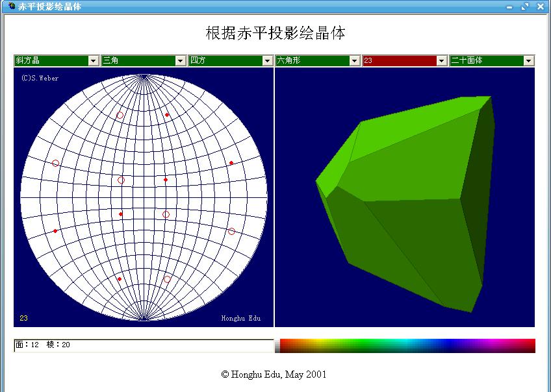Open the 斜方晶 crystal system dropdown
This screenshot has width=551, height=392.
pos(94,60)
